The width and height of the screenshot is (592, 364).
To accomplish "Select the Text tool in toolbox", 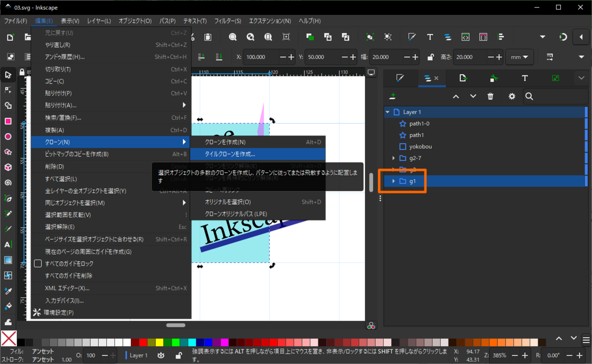I will 8,245.
